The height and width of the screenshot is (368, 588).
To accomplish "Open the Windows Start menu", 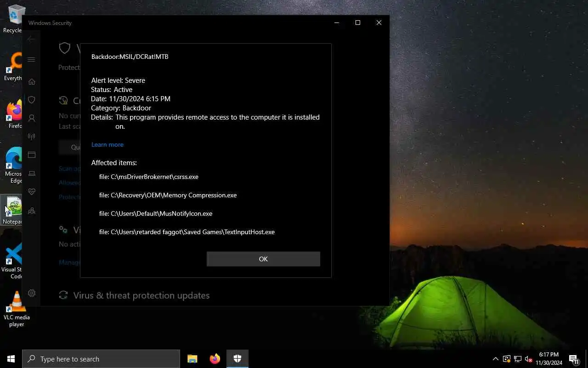I will pos(11,359).
